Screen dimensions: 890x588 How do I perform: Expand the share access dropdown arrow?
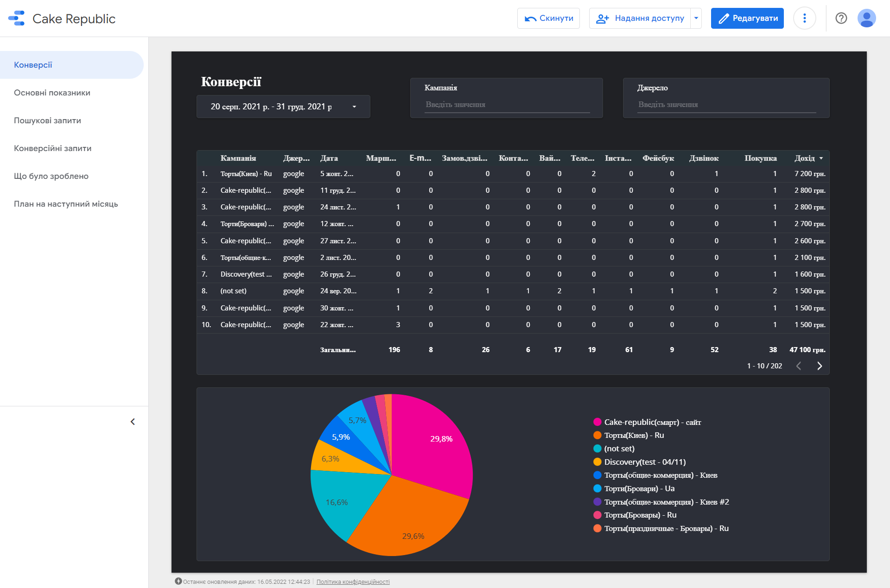point(696,18)
